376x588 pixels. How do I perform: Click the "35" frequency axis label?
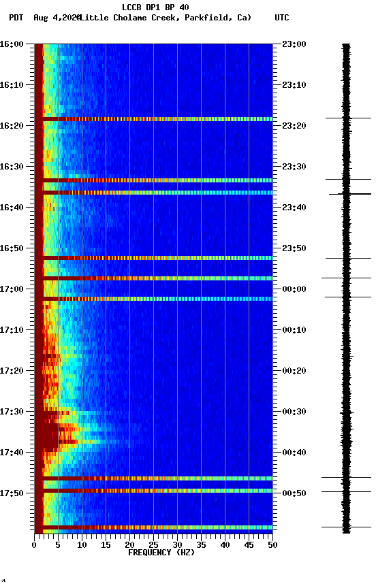[x=201, y=545]
